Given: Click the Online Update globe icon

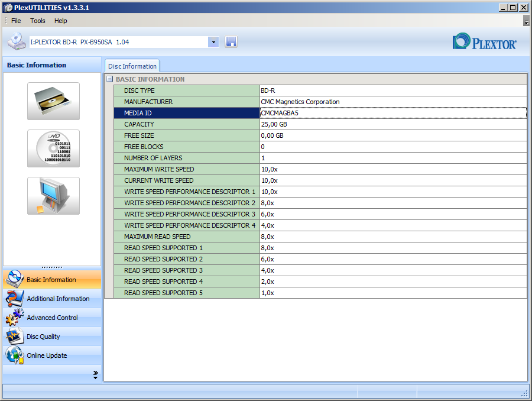Looking at the screenshot, I should pyautogui.click(x=14, y=355).
